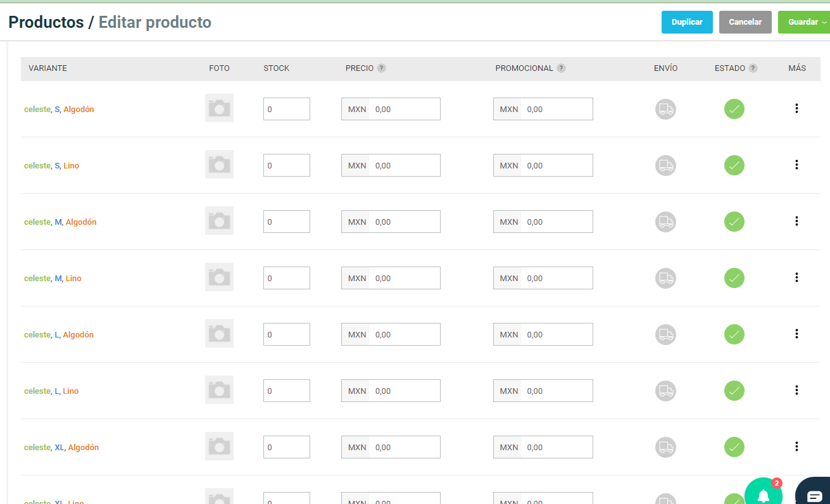Edit promotional price for celeste, S, Lino
The width and height of the screenshot is (830, 504).
click(543, 165)
